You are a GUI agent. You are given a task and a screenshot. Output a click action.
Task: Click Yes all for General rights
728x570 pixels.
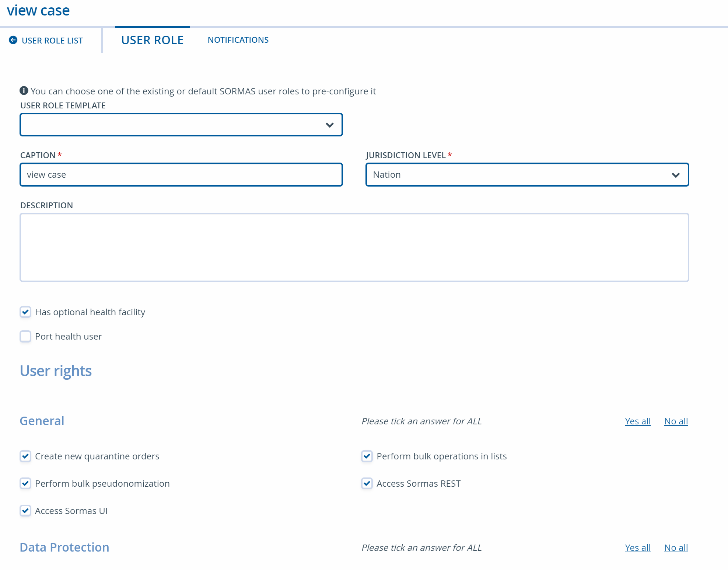point(638,421)
